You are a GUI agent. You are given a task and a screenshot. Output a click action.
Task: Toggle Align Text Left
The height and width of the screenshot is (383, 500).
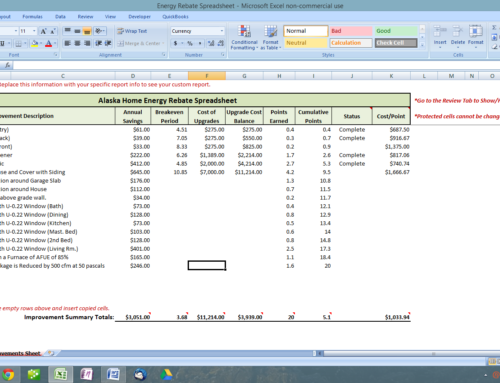pos(67,43)
